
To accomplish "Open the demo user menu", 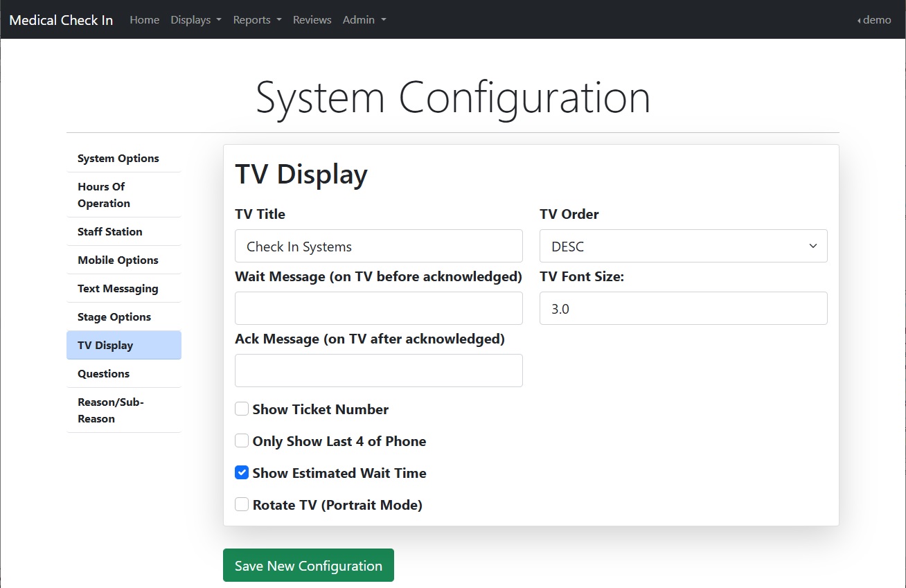I will point(874,19).
